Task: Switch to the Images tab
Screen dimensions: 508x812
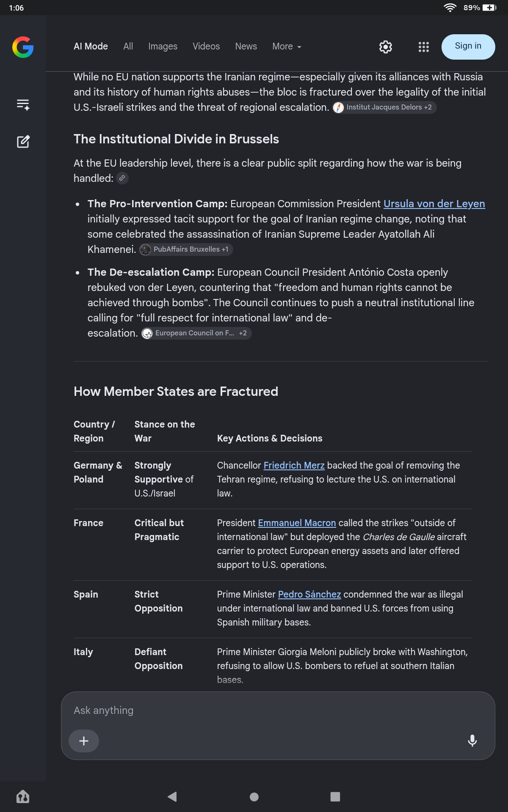Action: coord(163,47)
